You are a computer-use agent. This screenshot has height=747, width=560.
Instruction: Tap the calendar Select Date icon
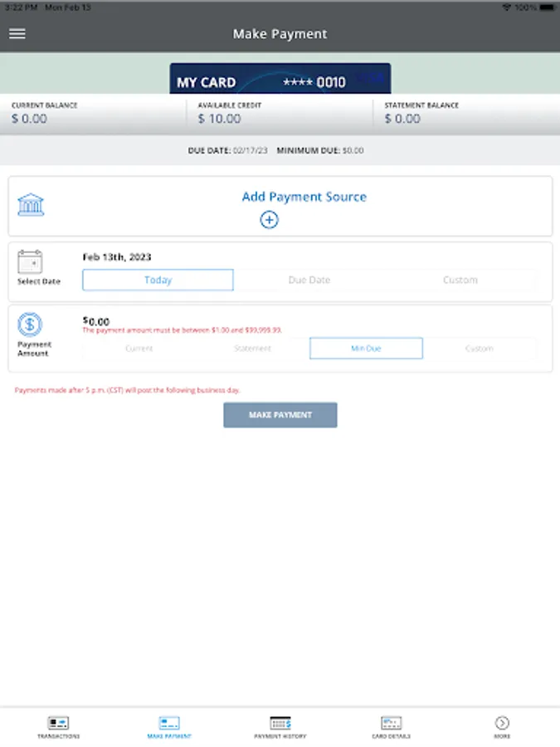tap(30, 261)
